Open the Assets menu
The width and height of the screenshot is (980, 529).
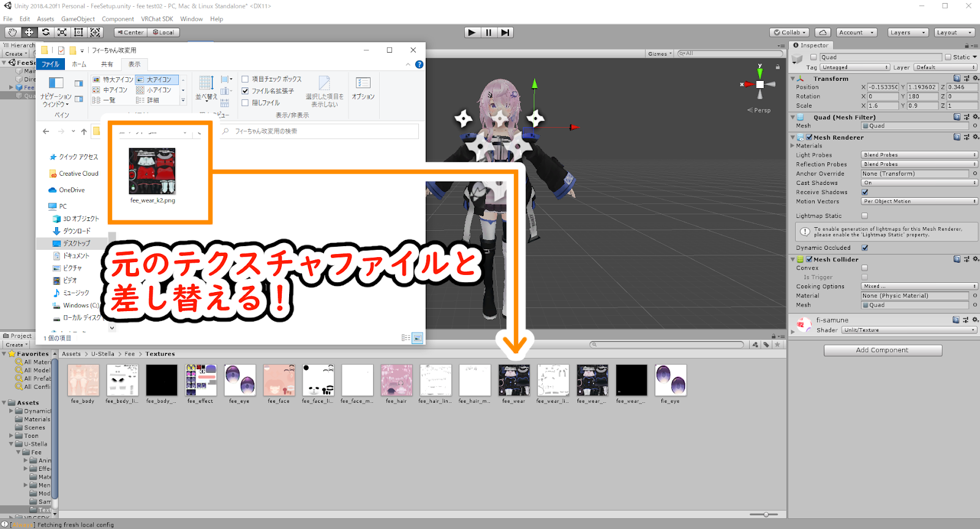45,19
